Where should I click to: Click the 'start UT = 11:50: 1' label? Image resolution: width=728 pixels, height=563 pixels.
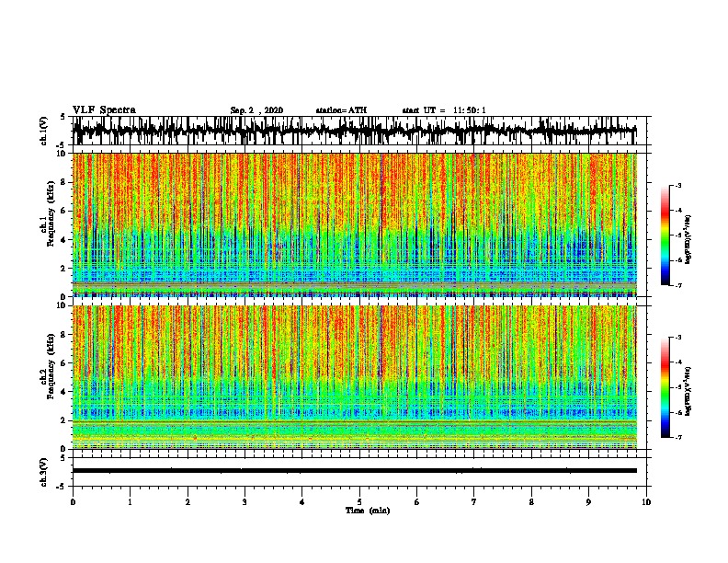click(444, 110)
